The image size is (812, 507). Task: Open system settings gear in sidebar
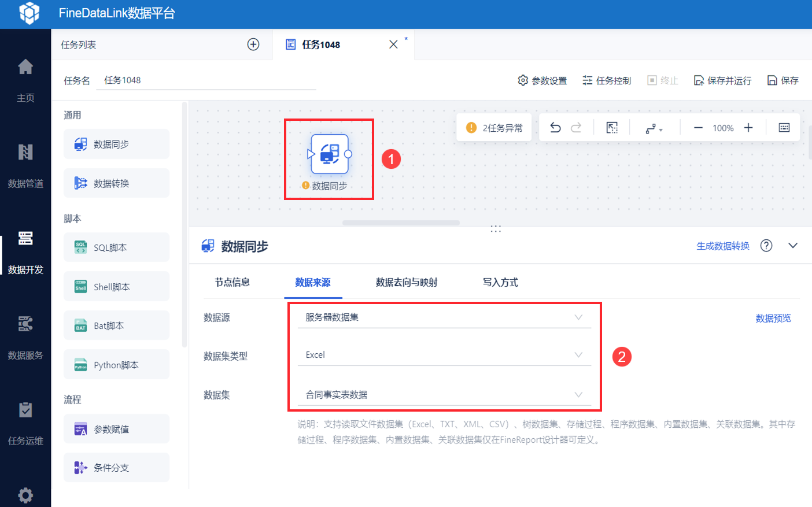point(25,495)
